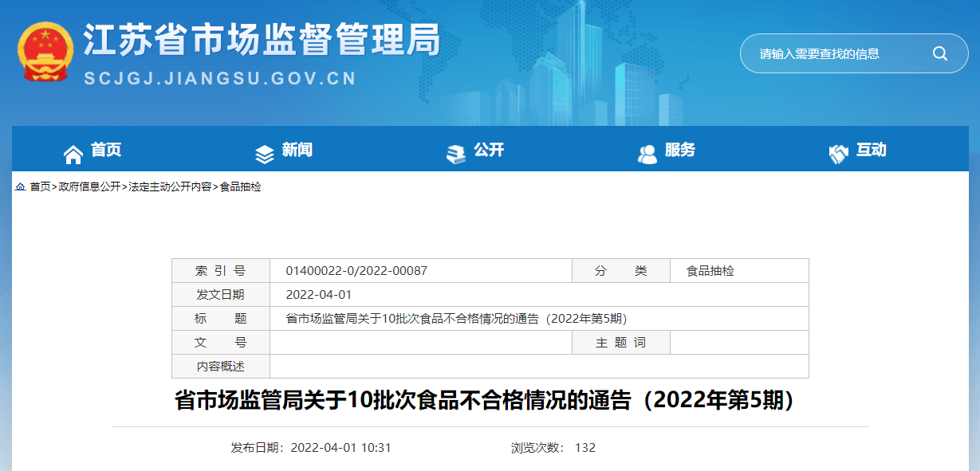Open the 新闻 navigation menu label

pos(297,150)
